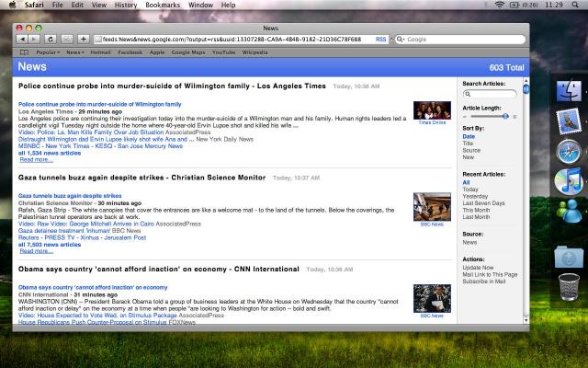588x368 pixels.
Task: Open the History menu
Action: click(127, 6)
